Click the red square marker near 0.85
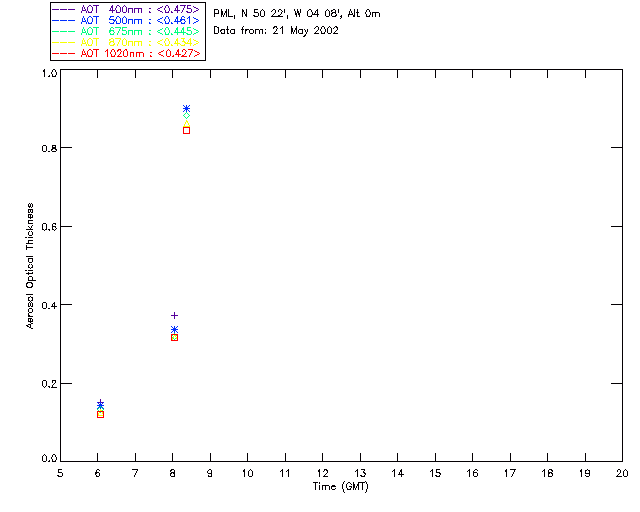Viewport: 640px width, 512px height. 187,131
